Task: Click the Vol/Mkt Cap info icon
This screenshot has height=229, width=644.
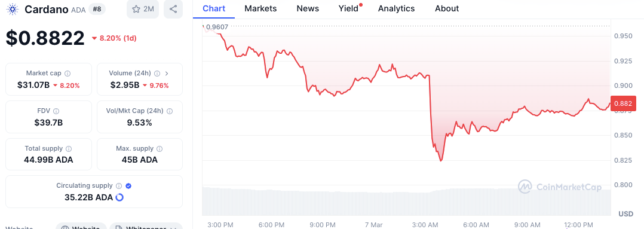Action: click(170, 111)
